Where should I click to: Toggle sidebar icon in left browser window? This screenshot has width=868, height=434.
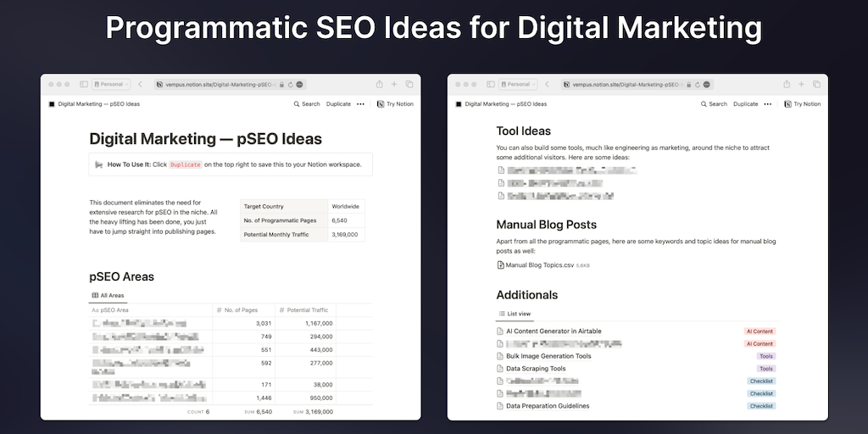pyautogui.click(x=84, y=85)
